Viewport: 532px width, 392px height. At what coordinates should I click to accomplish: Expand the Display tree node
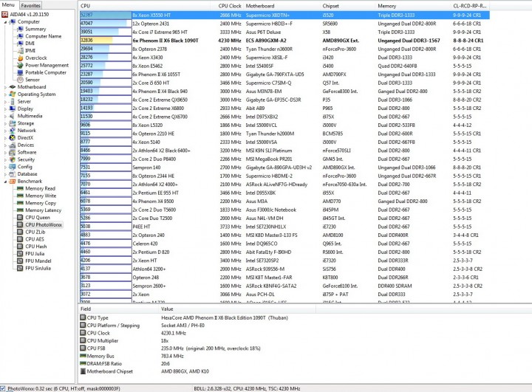coord(5,109)
